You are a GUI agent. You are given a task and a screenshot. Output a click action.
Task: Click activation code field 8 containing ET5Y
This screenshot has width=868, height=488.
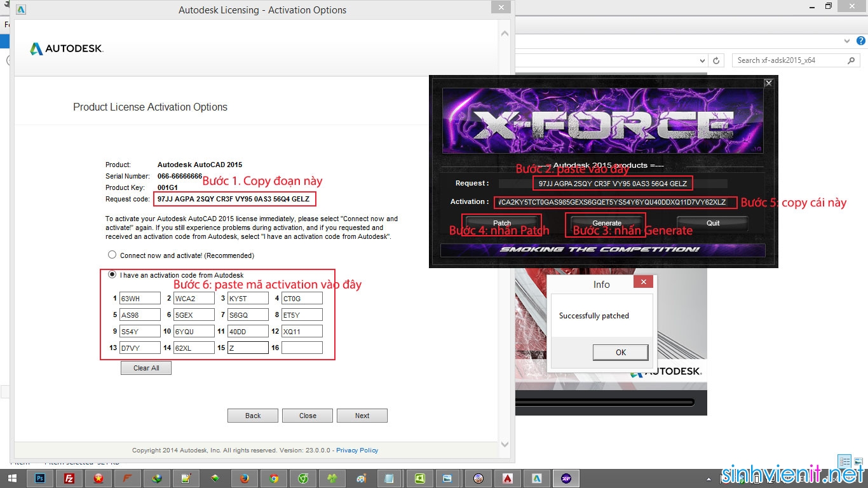[302, 315]
